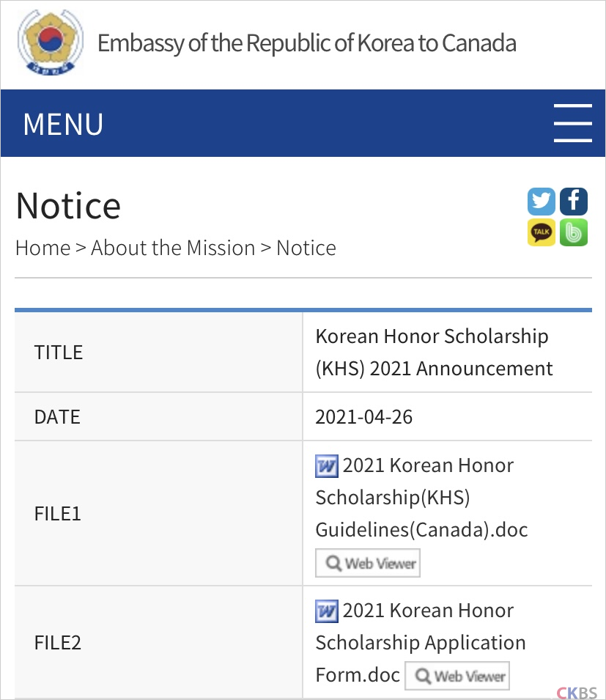Viewport: 606px width, 700px height.
Task: Expand the MENU navigation bar
Action: click(303, 123)
